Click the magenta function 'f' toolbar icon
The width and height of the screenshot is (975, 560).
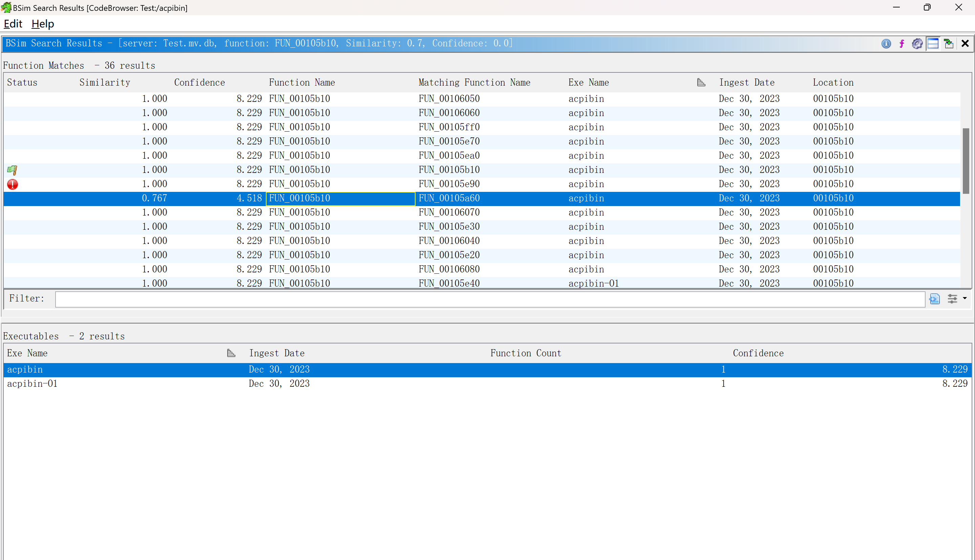(902, 43)
